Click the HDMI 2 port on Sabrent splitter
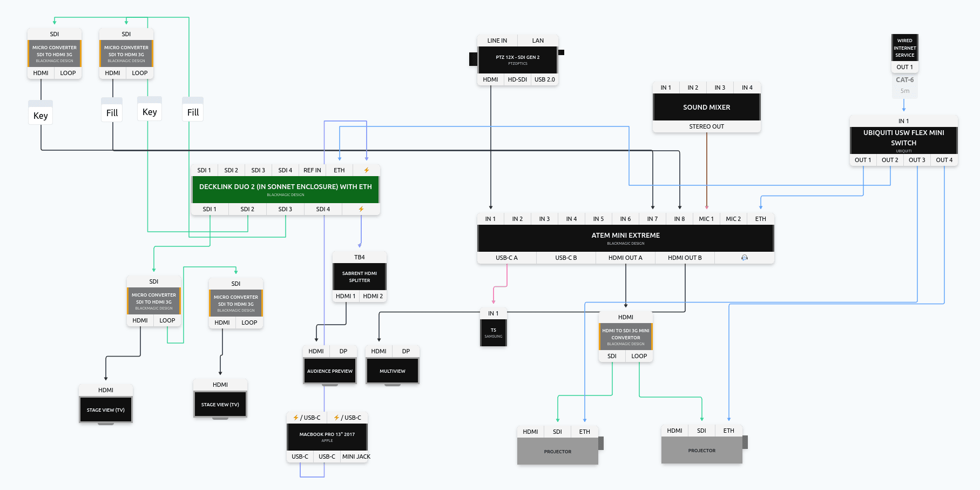The image size is (980, 490). coord(373,296)
